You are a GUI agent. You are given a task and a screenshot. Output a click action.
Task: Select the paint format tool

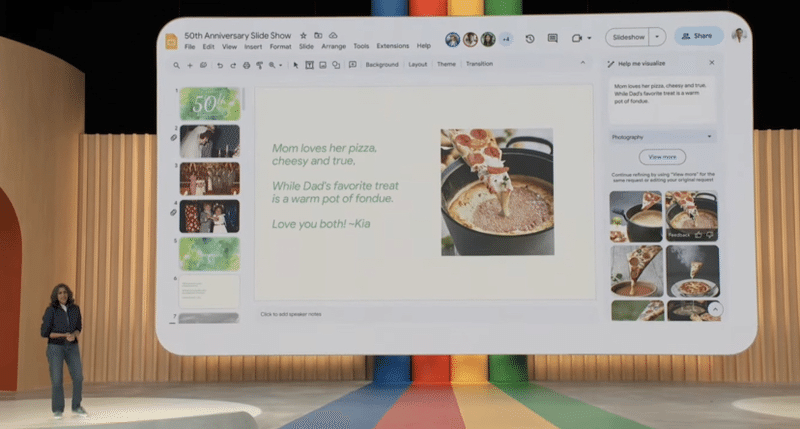point(260,65)
